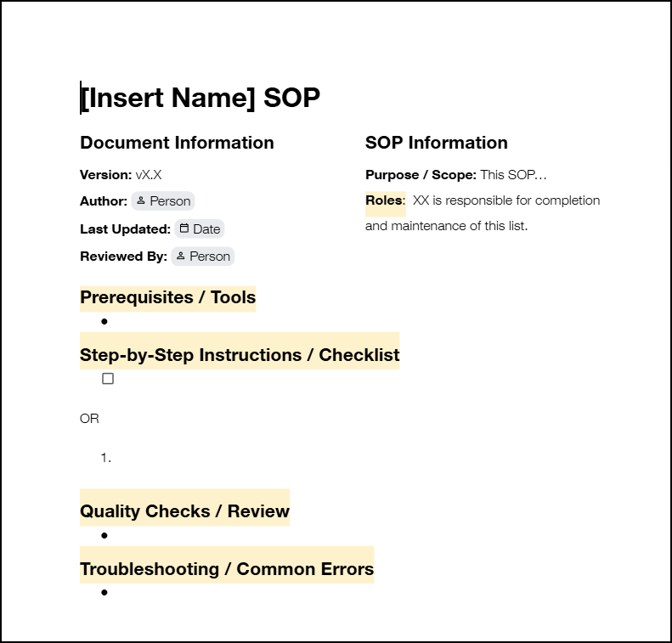Click numbered list item 1.
Screen dimensions: 672x643
106,458
